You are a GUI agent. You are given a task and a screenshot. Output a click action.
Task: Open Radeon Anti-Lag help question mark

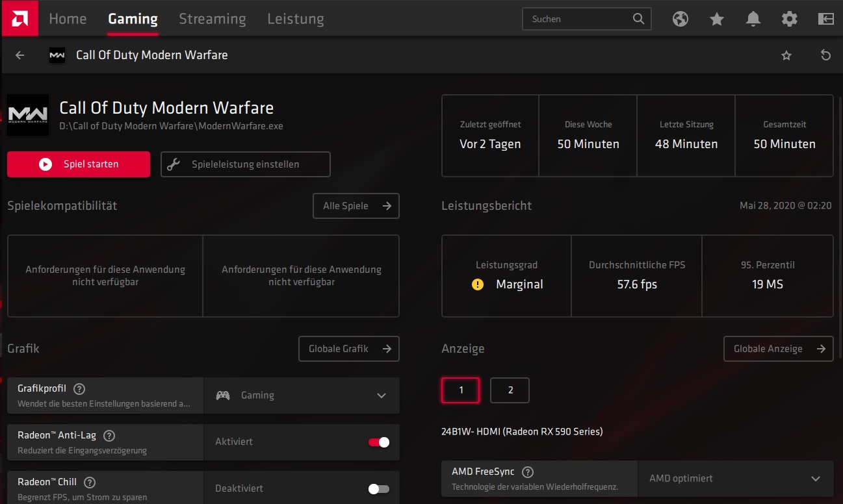click(x=109, y=436)
